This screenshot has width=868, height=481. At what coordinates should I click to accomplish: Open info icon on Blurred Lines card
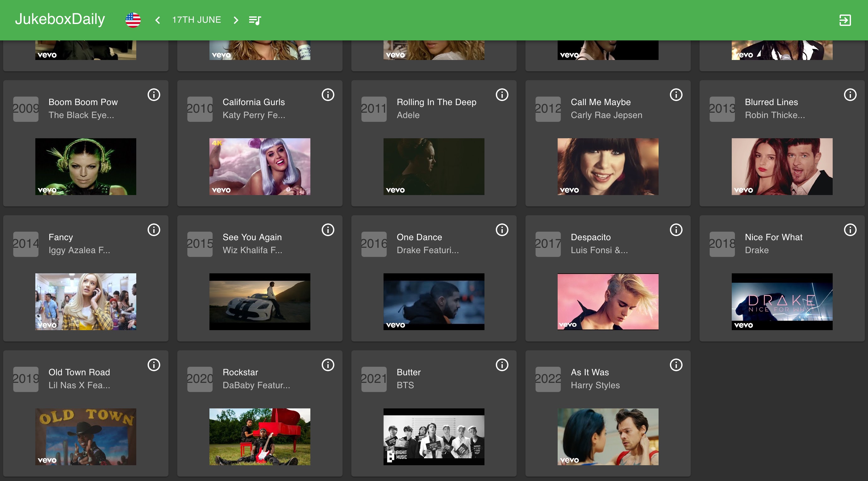click(850, 95)
